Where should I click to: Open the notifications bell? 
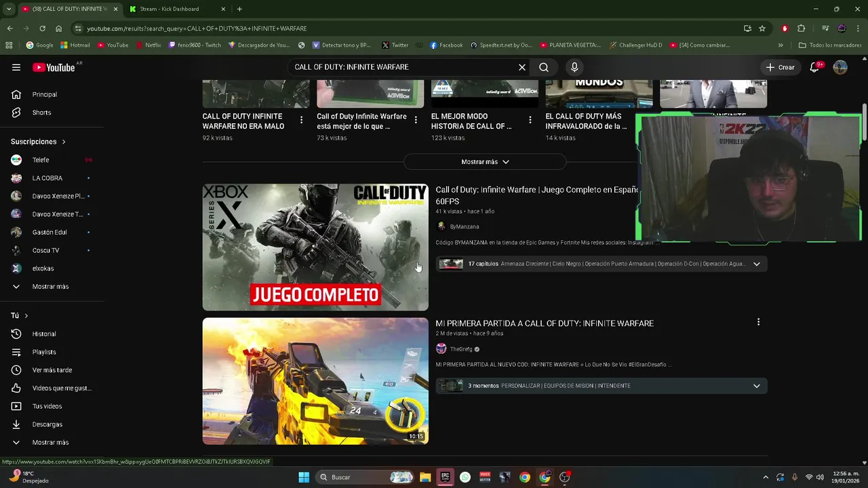(815, 67)
